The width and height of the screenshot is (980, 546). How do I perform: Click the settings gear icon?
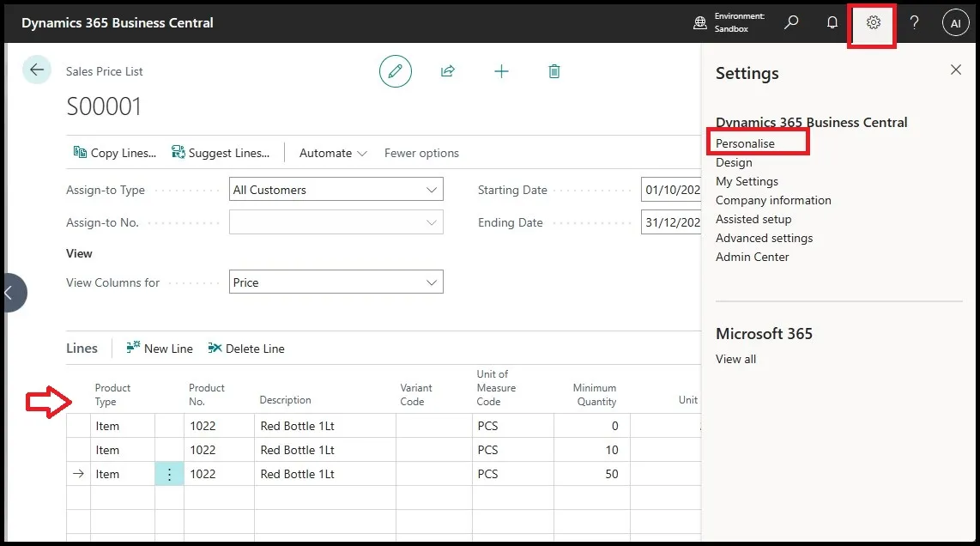coord(873,22)
